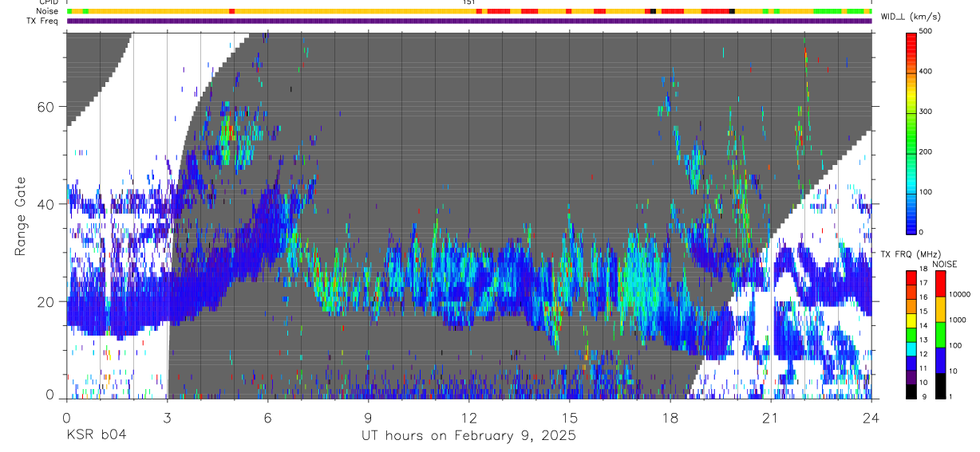The image size is (980, 452).
Task: Click the '40' tick on the Range Gate axis
Action: pyautogui.click(x=46, y=204)
